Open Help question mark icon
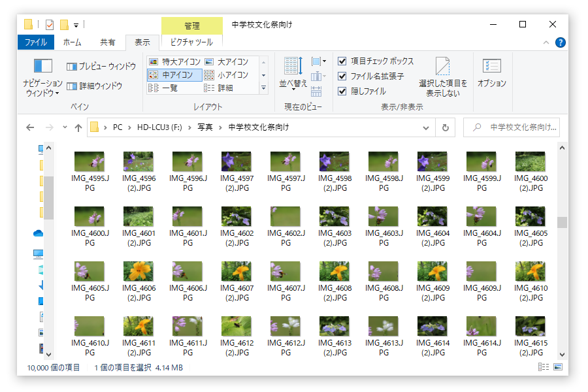The image size is (588, 392). pos(561,42)
